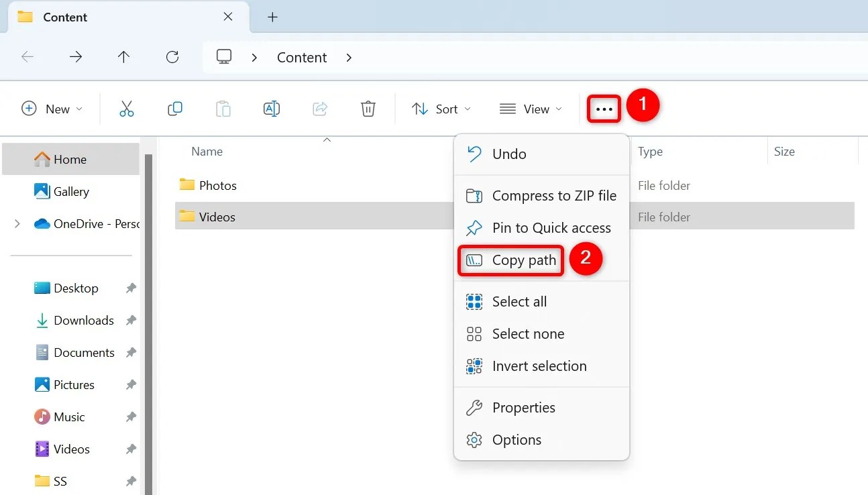Select none to deselect all items

tap(527, 333)
